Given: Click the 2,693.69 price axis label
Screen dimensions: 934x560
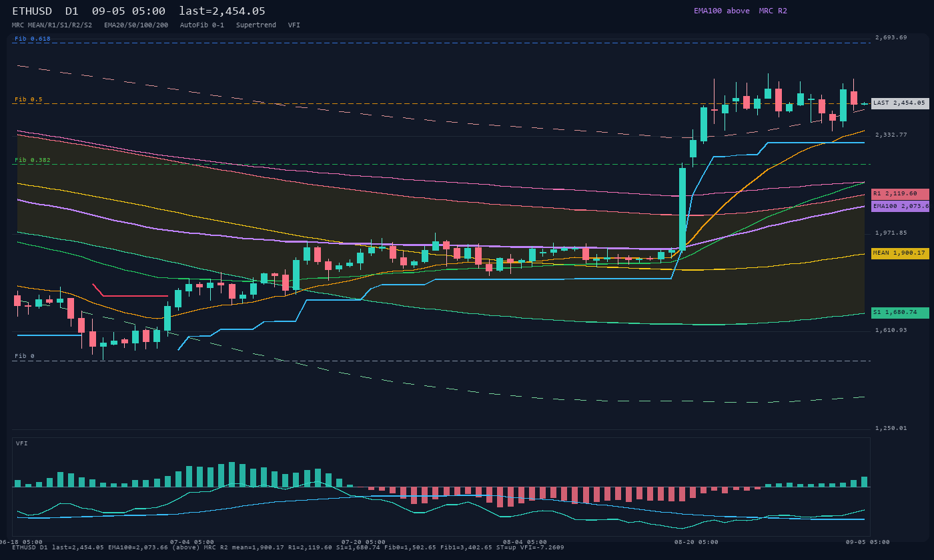Looking at the screenshot, I should pos(891,37).
